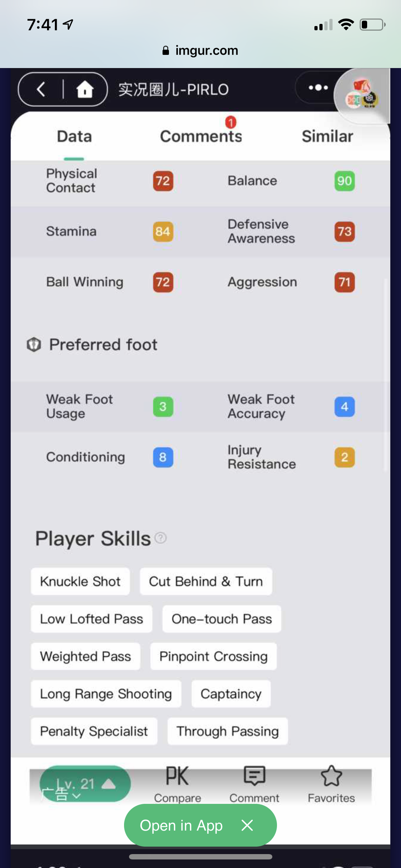Tap the back arrow icon
This screenshot has height=868, width=401.
click(41, 89)
